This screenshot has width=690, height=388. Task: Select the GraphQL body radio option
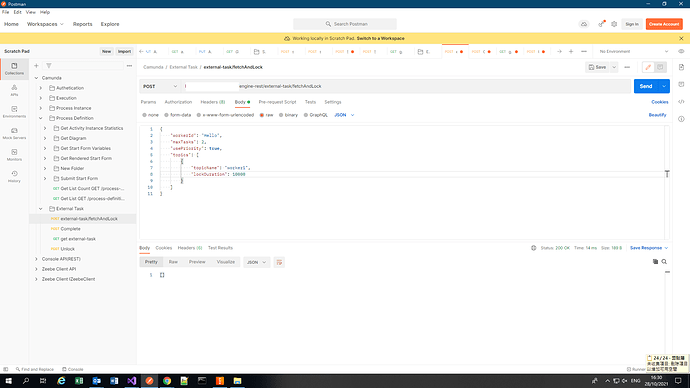[x=316, y=115]
